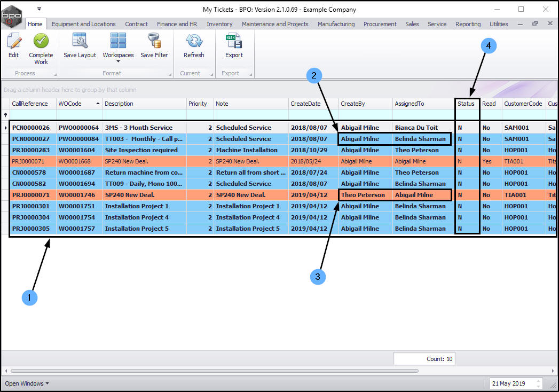Viewport: 559px width, 392px height.
Task: Select 'Installation Project 1' description cell
Action: pyautogui.click(x=144, y=206)
